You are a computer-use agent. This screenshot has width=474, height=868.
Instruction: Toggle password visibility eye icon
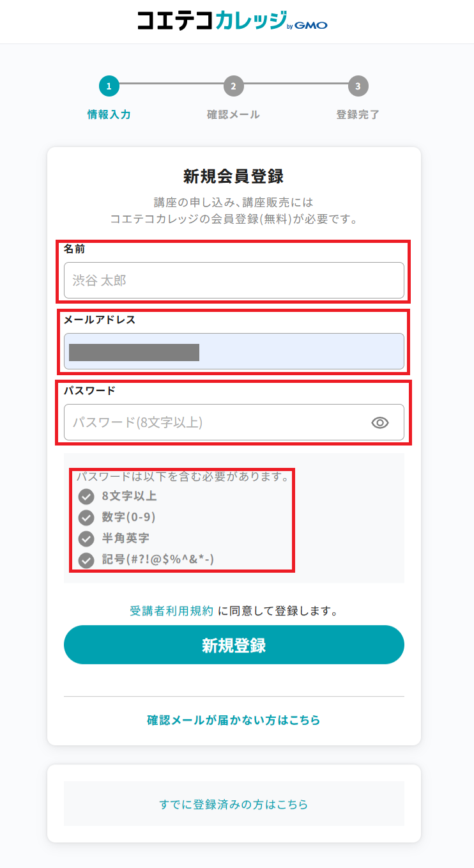coord(380,422)
